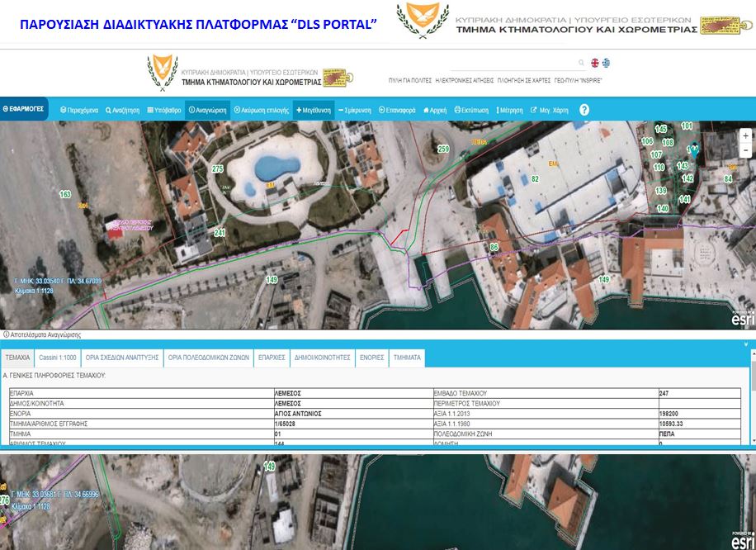Expand the ΕΦΑΡΜΟΓΕΣ applications menu
Viewport: 756px width, 550px height.
coord(23,108)
